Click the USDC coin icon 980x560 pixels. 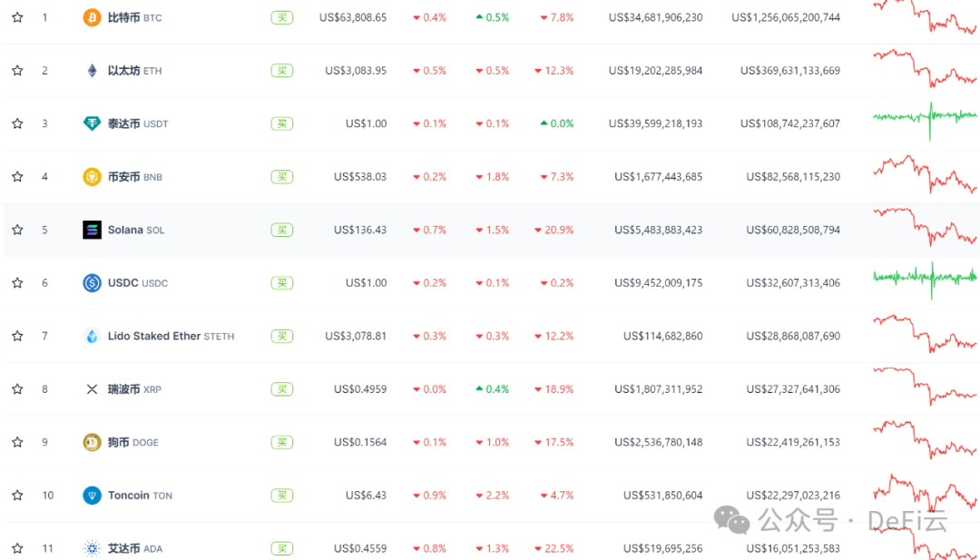pos(92,283)
